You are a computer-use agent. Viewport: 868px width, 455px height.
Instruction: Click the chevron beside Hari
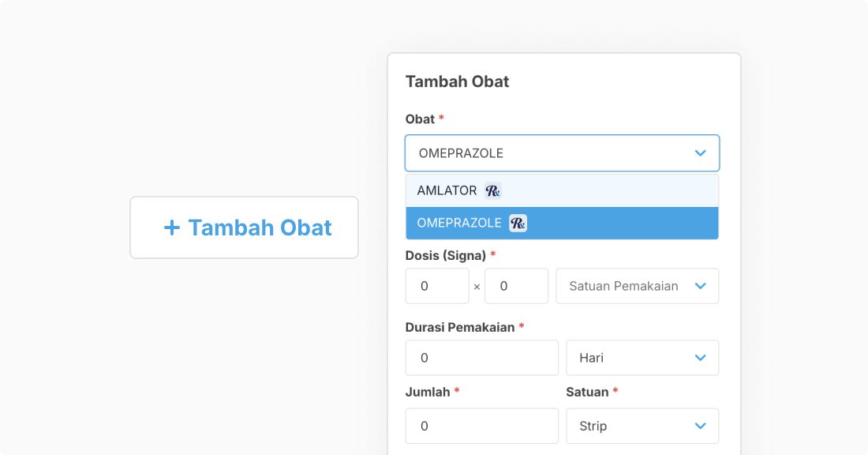coord(700,357)
